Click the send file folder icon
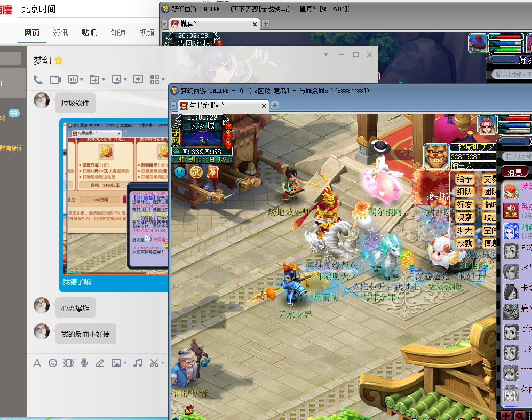This screenshot has width=532, height=420. [94, 80]
